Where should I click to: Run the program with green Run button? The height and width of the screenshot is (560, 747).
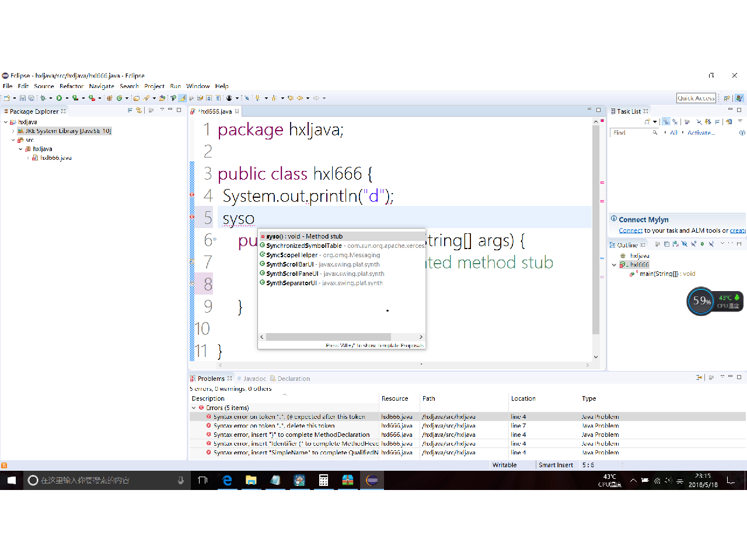point(59,98)
